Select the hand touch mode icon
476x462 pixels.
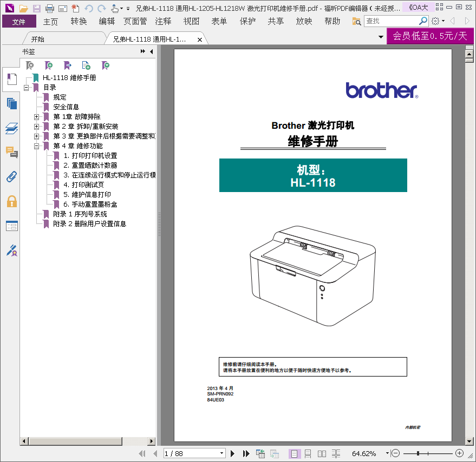point(115,8)
